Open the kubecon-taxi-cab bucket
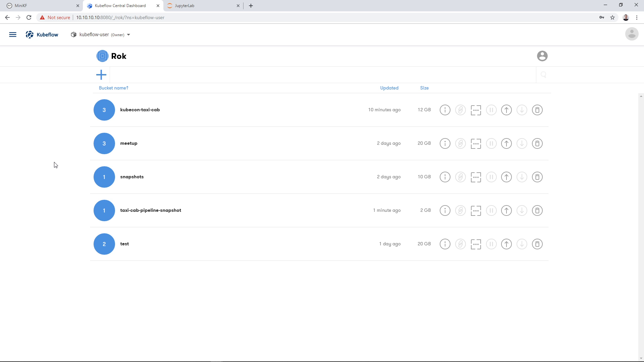 140,110
